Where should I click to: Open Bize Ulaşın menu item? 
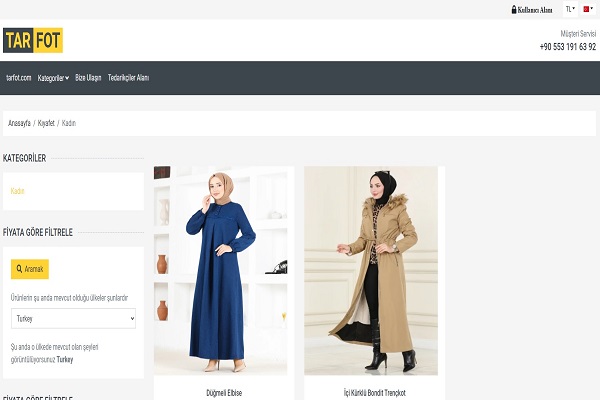[88, 78]
